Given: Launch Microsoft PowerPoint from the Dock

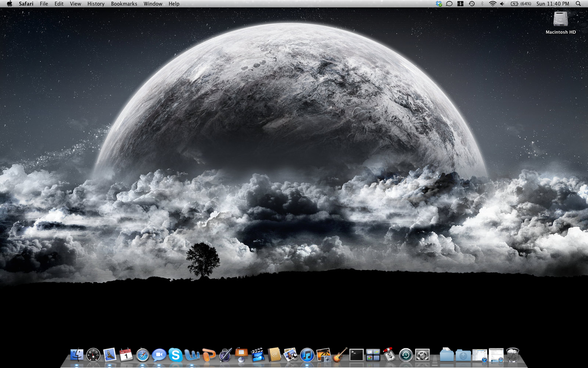Looking at the screenshot, I should coord(209,355).
